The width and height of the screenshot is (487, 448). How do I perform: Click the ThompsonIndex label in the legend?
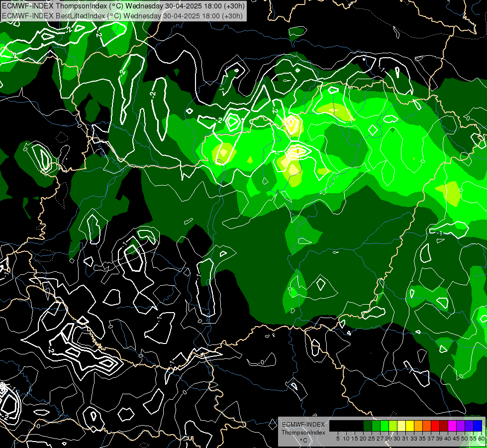(x=303, y=433)
